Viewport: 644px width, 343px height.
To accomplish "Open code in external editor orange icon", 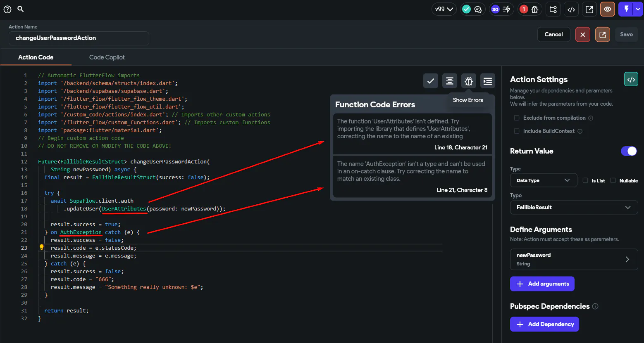I will [603, 35].
